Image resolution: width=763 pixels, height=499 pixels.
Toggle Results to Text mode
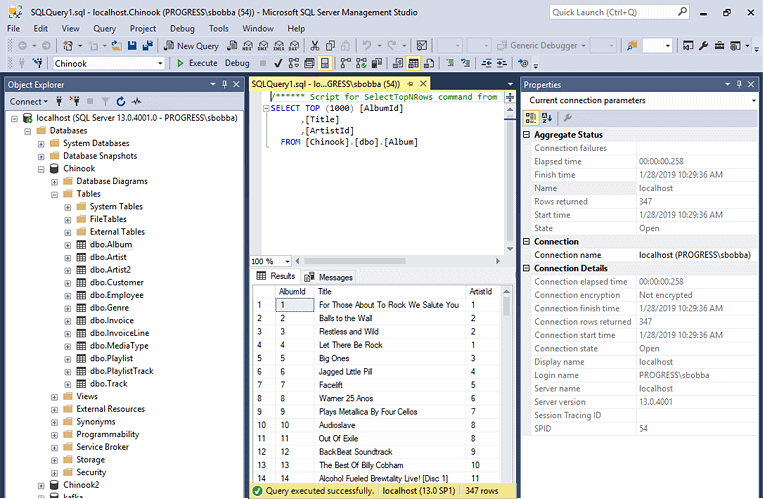point(398,63)
